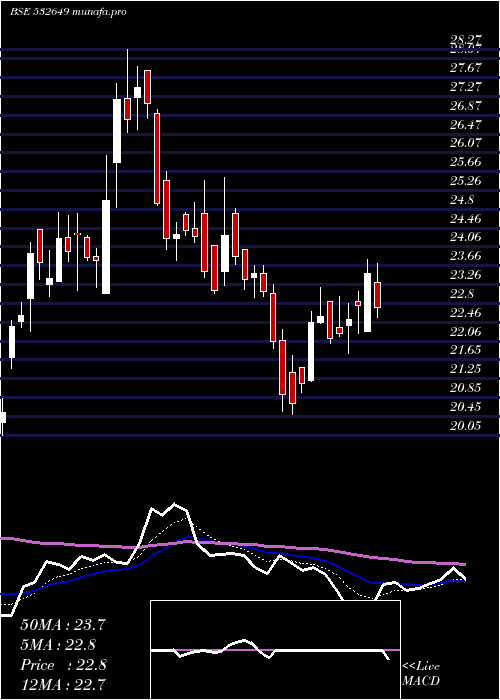Click the 21.25 price axis label

point(466,369)
